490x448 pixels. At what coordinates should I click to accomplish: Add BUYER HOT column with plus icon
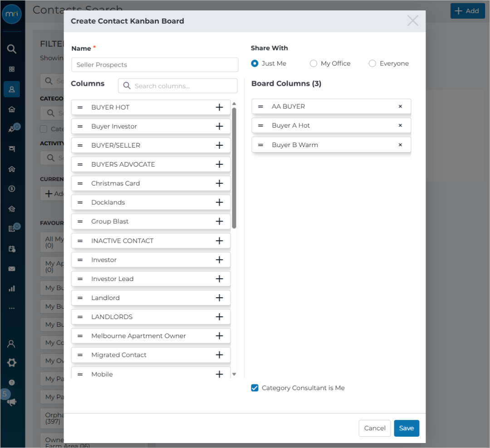[220, 107]
